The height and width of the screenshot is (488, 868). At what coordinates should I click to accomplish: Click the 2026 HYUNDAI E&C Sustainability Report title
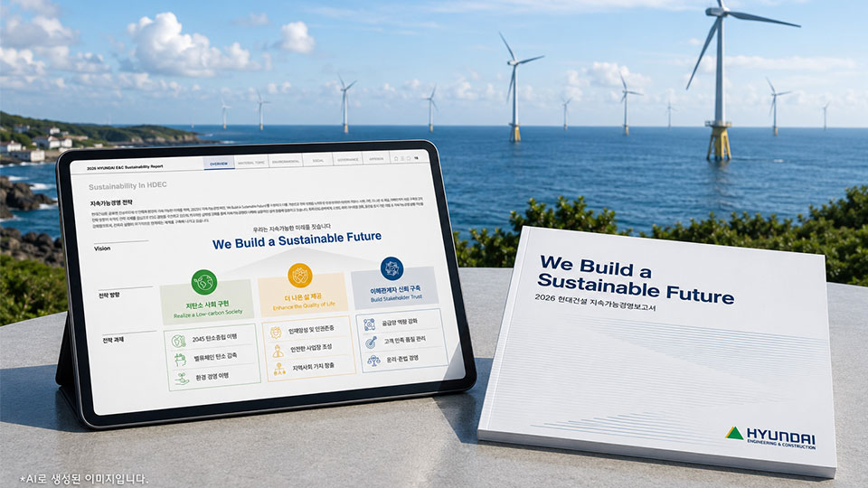tap(125, 167)
